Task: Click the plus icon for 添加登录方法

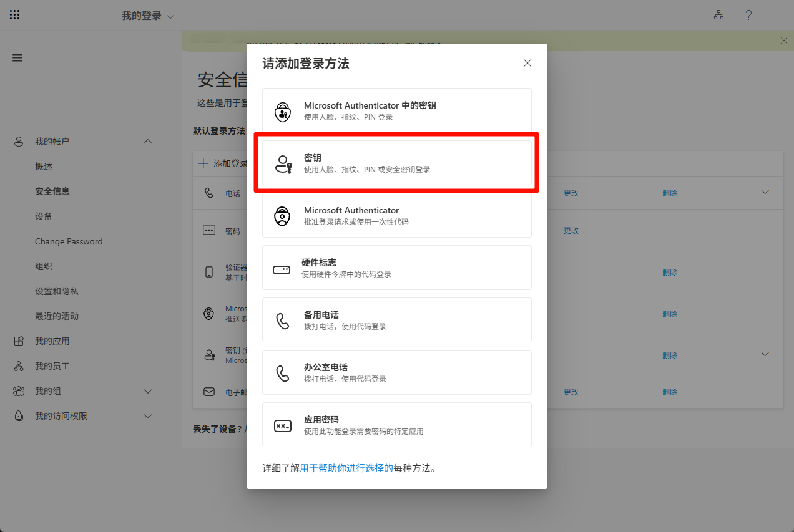Action: click(x=203, y=163)
